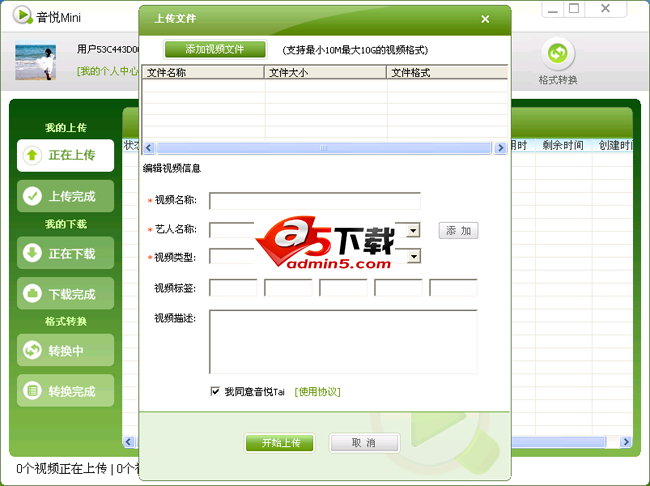This screenshot has width=650, height=486.
Task: Click the 文件大小 column header
Action: tap(325, 73)
